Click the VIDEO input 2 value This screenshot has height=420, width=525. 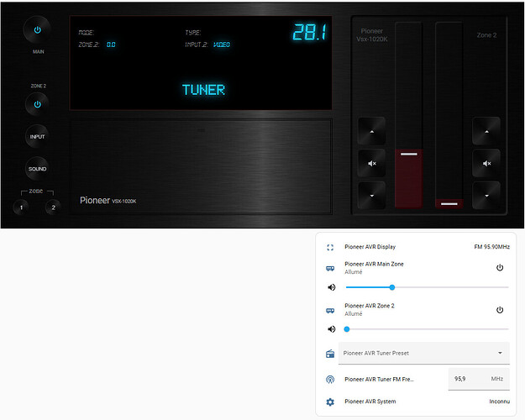click(222, 45)
